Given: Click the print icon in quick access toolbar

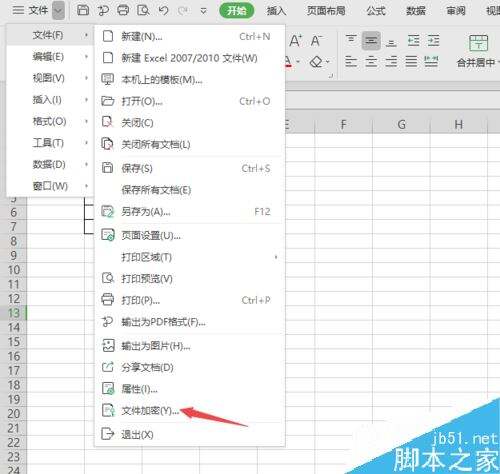Looking at the screenshot, I should [x=123, y=10].
